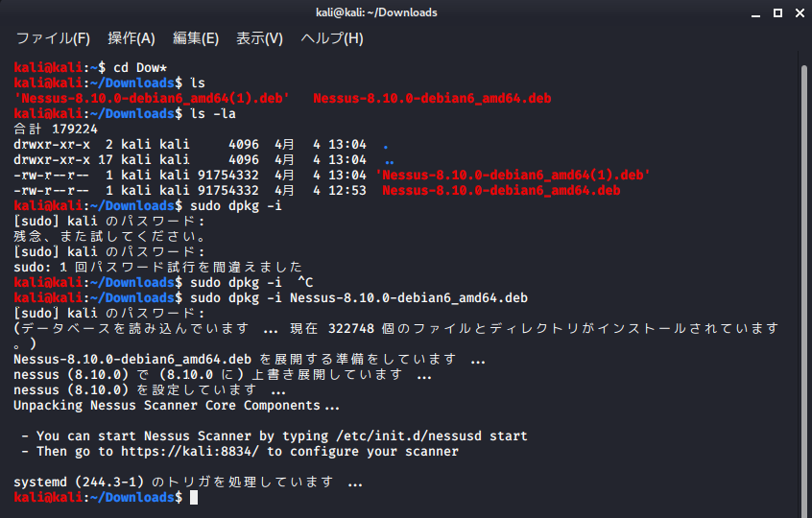Viewport: 812px width, 518px height.
Task: Click the 合計 179224 line
Action: pos(56,129)
